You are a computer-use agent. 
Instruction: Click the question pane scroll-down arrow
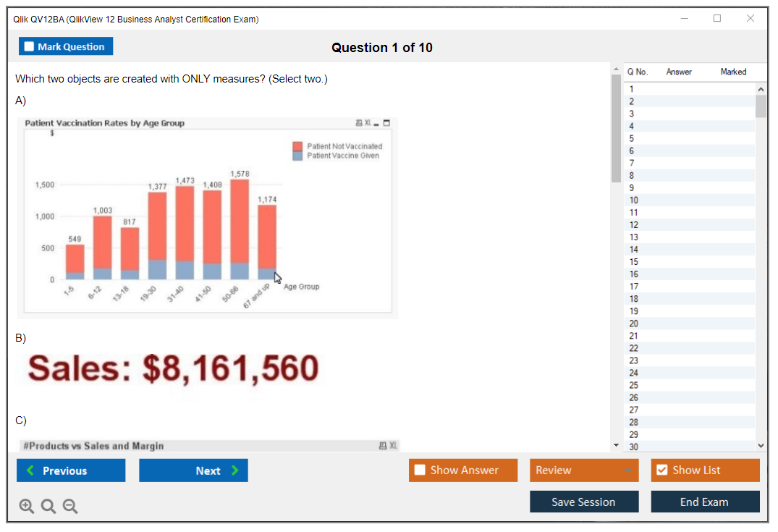pyautogui.click(x=616, y=444)
